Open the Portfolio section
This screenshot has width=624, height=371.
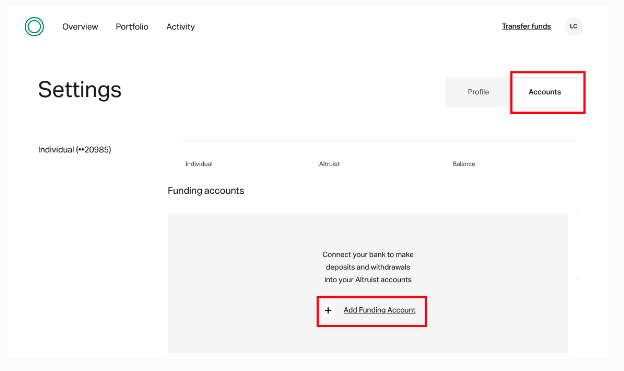tap(132, 27)
